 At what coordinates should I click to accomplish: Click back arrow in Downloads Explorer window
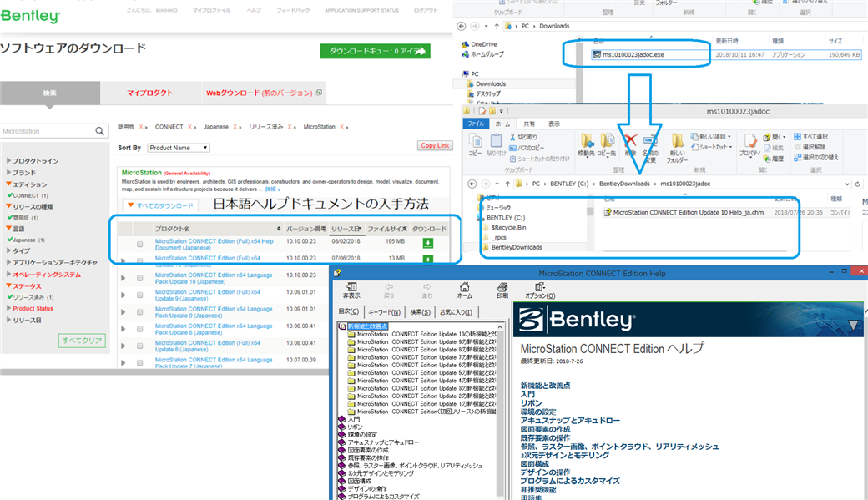(461, 26)
